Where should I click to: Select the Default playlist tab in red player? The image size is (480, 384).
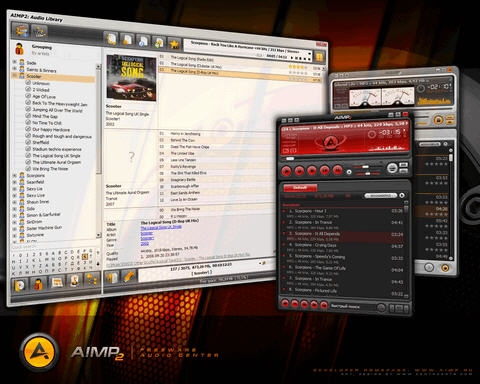click(300, 188)
